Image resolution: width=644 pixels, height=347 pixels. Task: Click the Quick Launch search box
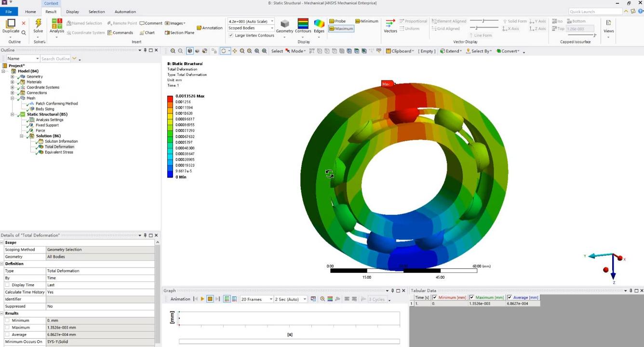pyautogui.click(x=595, y=12)
